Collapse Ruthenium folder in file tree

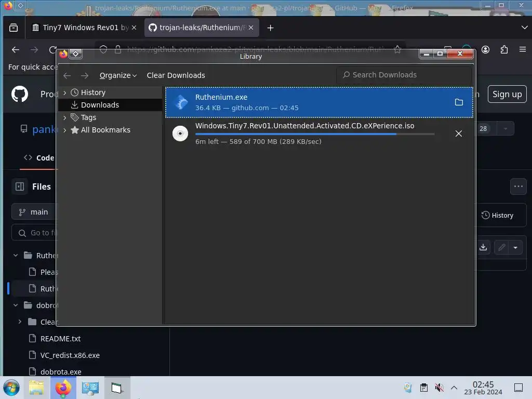click(x=16, y=255)
